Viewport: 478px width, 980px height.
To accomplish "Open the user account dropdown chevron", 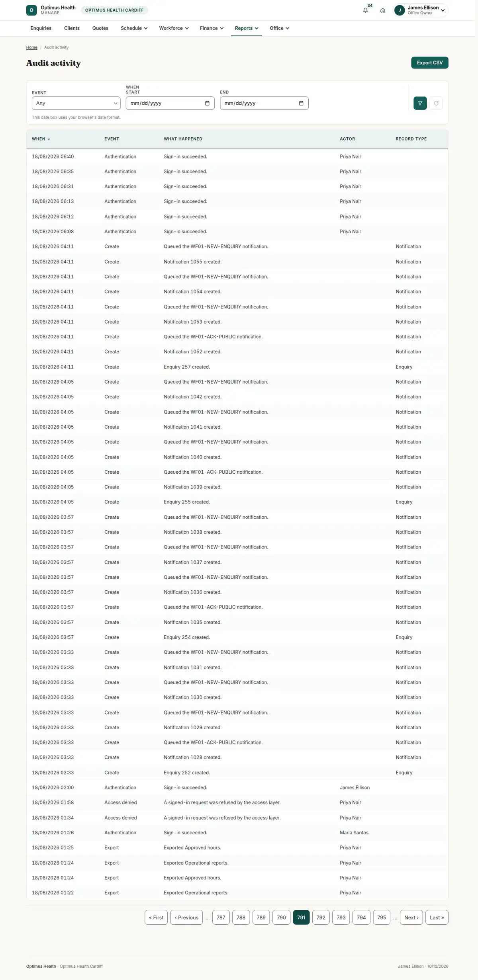I will 443,10.
